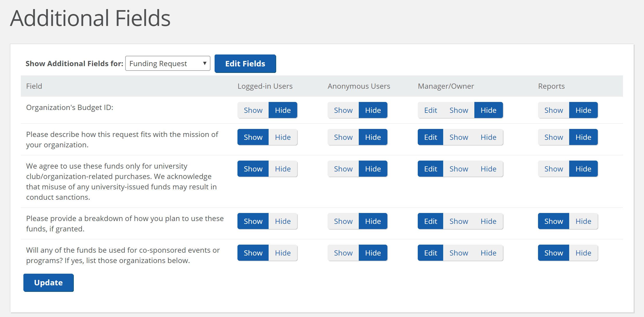This screenshot has height=317, width=644.
Task: Set Budget ID Manager/Owner to Show
Action: pyautogui.click(x=459, y=110)
